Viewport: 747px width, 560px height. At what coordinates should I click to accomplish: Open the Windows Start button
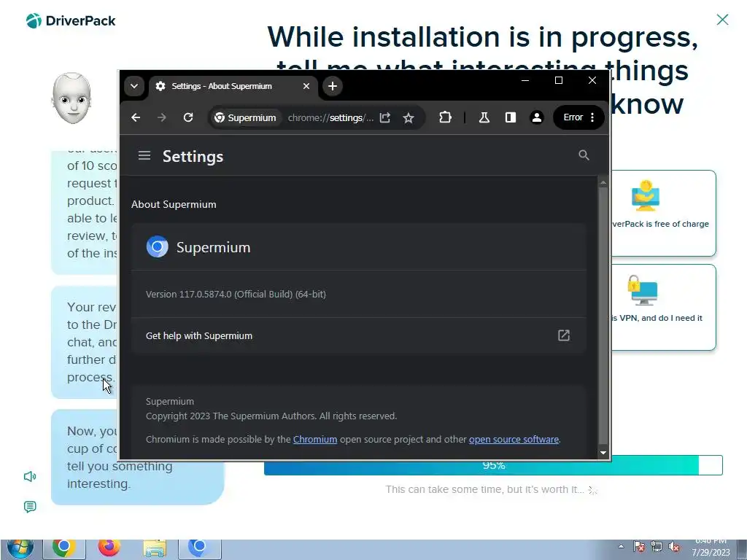coord(20,549)
